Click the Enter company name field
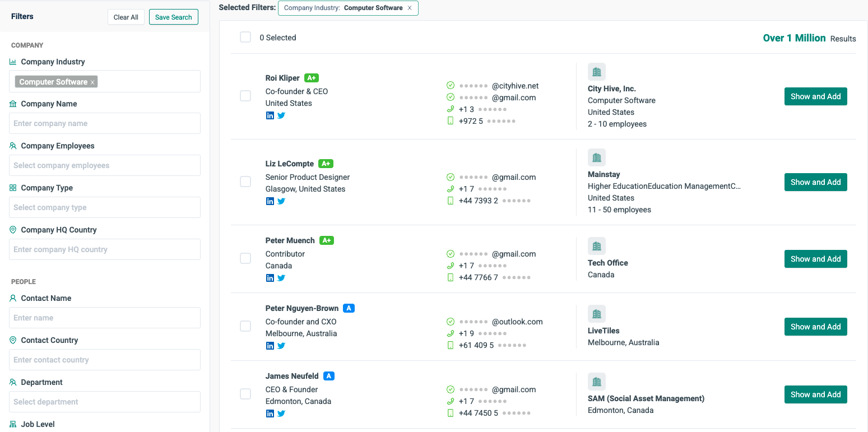The height and width of the screenshot is (432, 868). [x=105, y=123]
